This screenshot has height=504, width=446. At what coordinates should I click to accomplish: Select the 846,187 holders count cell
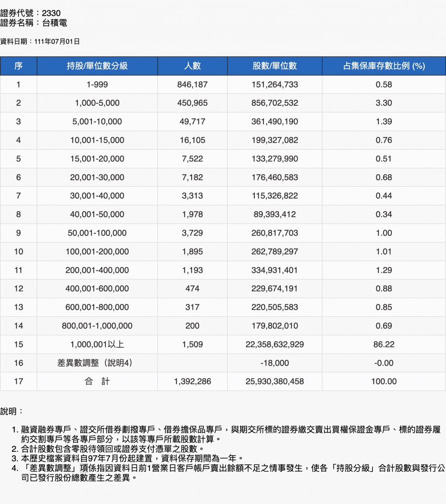[192, 84]
